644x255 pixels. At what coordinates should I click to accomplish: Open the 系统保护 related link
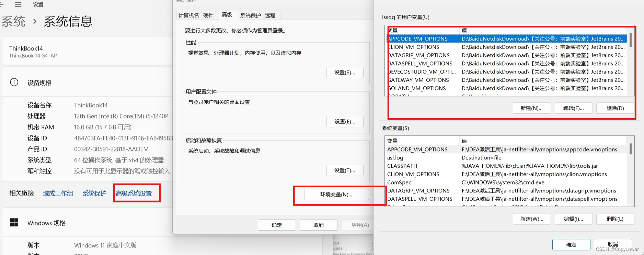pos(94,193)
